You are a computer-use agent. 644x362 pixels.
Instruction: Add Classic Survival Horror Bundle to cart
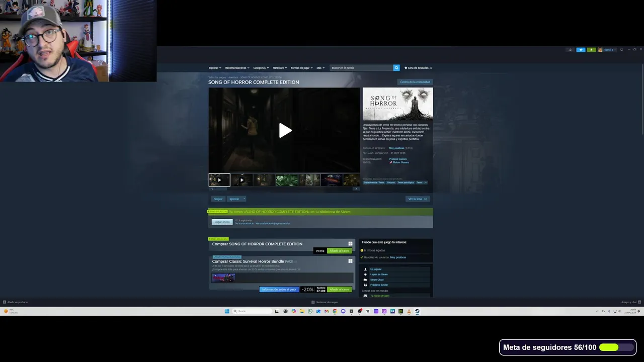pyautogui.click(x=339, y=290)
